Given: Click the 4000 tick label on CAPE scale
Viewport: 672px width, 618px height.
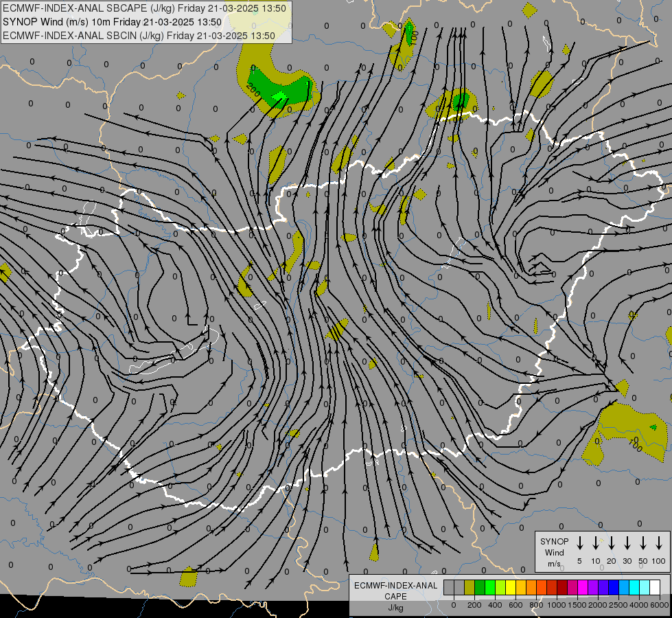Looking at the screenshot, I should (x=639, y=605).
